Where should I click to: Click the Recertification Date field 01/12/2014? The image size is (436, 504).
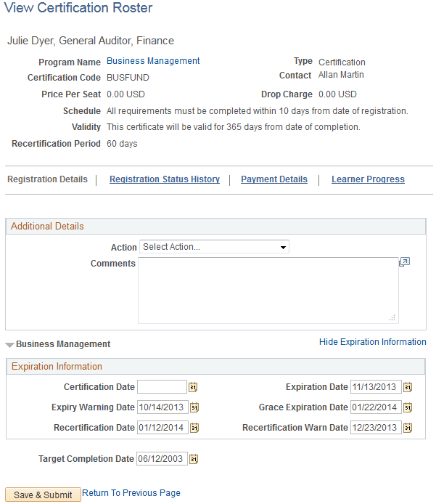[x=163, y=428]
